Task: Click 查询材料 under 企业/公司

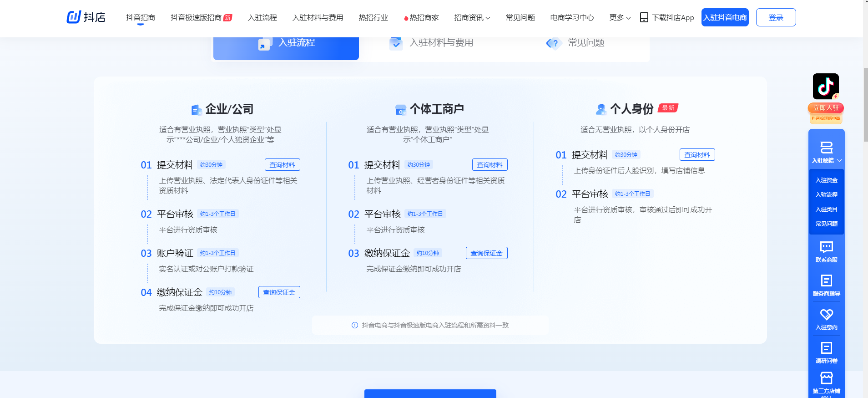Action: pyautogui.click(x=283, y=165)
